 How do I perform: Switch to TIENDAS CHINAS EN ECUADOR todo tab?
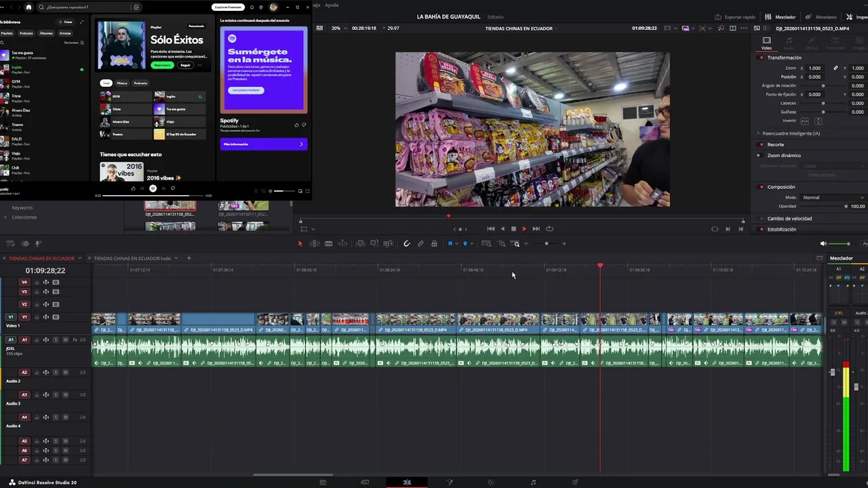[x=132, y=258]
